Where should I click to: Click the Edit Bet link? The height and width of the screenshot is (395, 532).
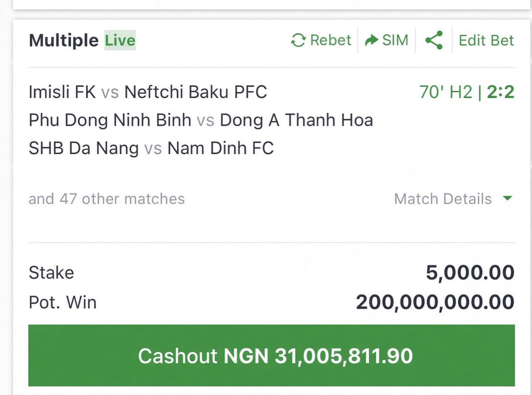(486, 40)
